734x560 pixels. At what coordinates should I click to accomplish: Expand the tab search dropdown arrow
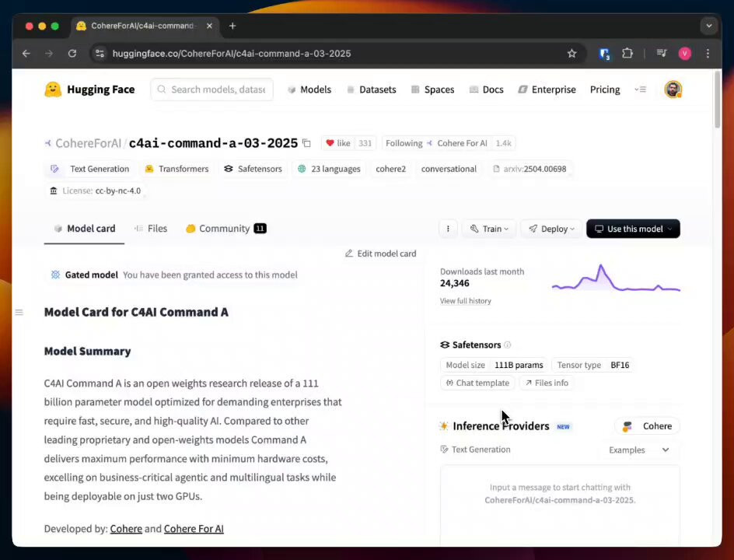708,26
